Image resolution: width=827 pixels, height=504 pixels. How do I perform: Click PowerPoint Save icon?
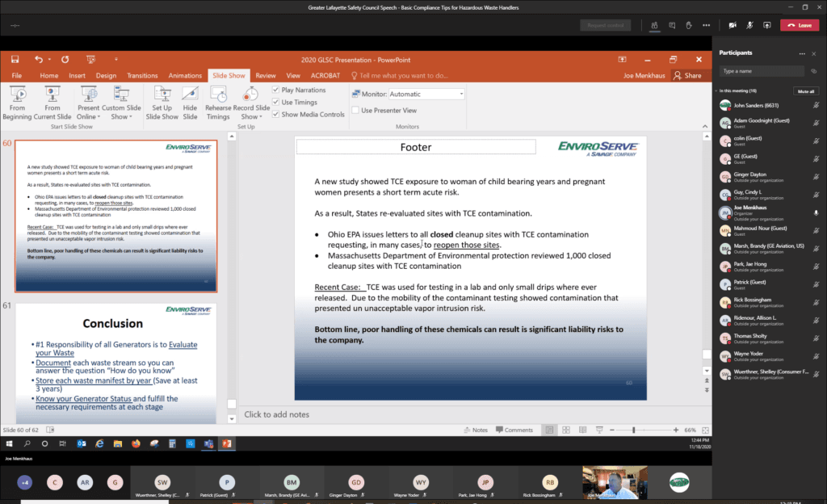15,60
